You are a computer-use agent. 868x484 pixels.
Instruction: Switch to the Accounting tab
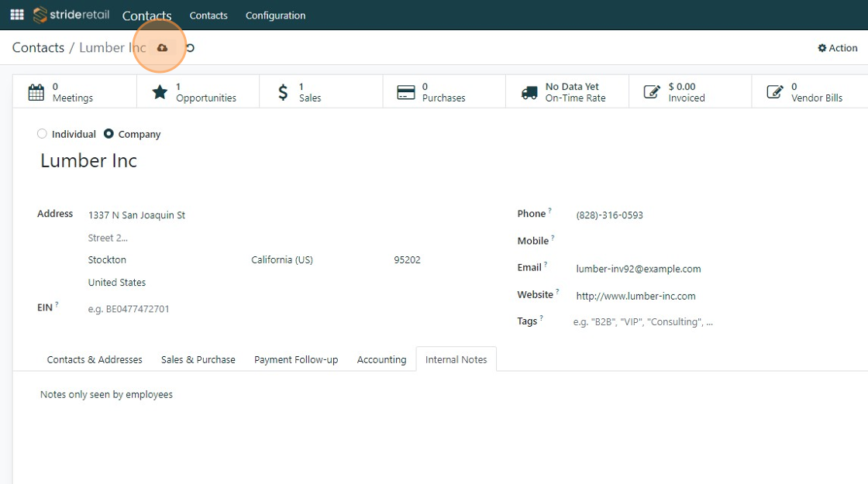click(381, 359)
